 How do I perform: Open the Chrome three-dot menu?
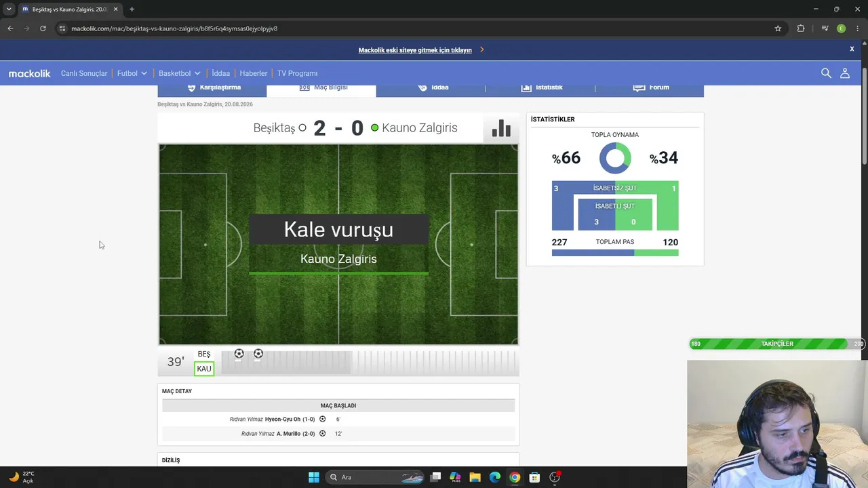(858, 28)
